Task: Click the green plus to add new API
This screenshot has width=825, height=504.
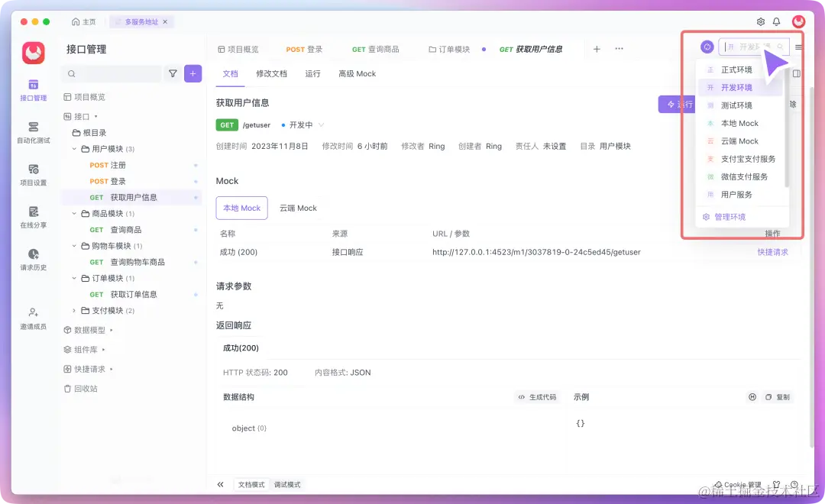Action: 192,73
